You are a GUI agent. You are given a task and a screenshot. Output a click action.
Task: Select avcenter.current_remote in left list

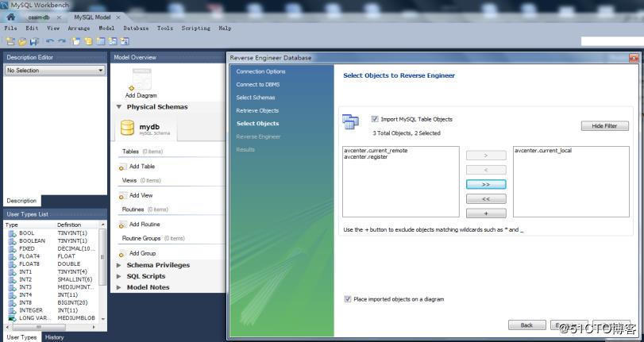376,151
